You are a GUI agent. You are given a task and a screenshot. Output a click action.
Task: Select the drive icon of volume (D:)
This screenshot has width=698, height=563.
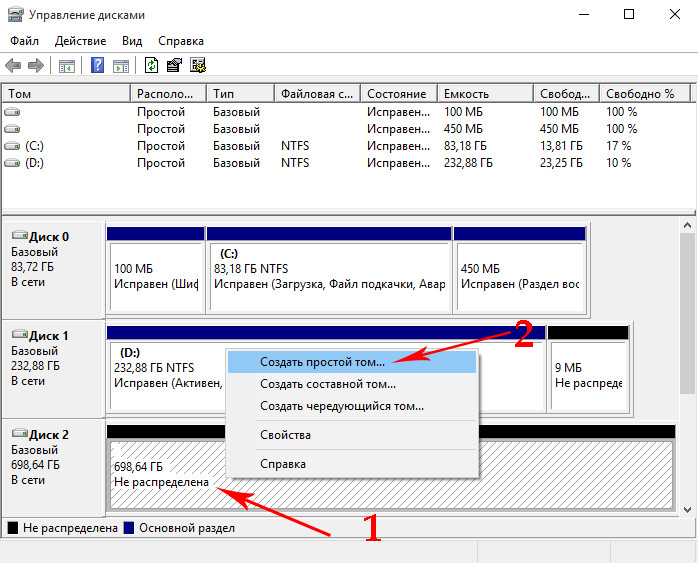[12, 163]
